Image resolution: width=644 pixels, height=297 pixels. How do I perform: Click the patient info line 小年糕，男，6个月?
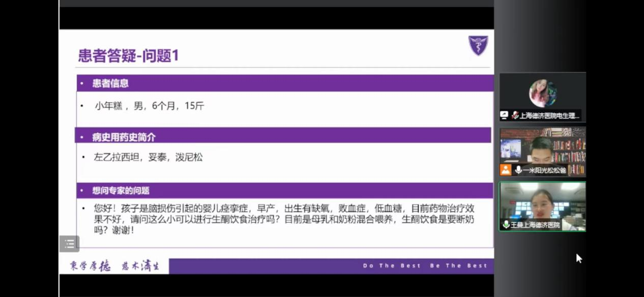pyautogui.click(x=149, y=106)
